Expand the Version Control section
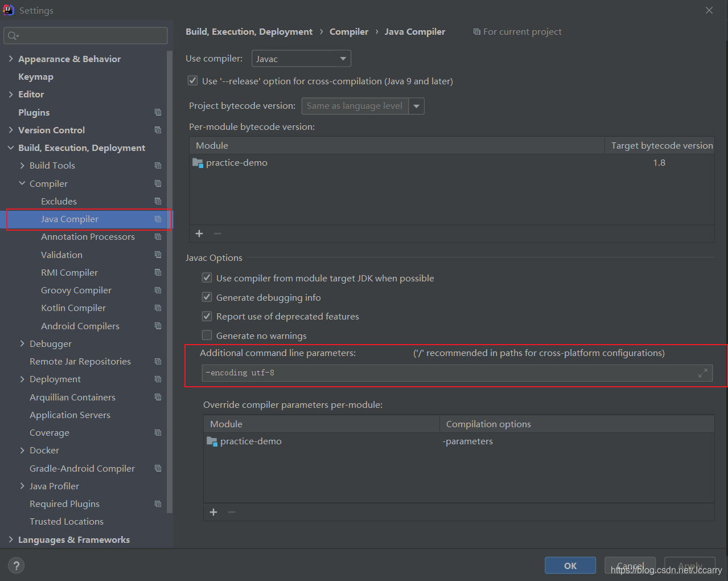This screenshot has width=728, height=581. (11, 130)
